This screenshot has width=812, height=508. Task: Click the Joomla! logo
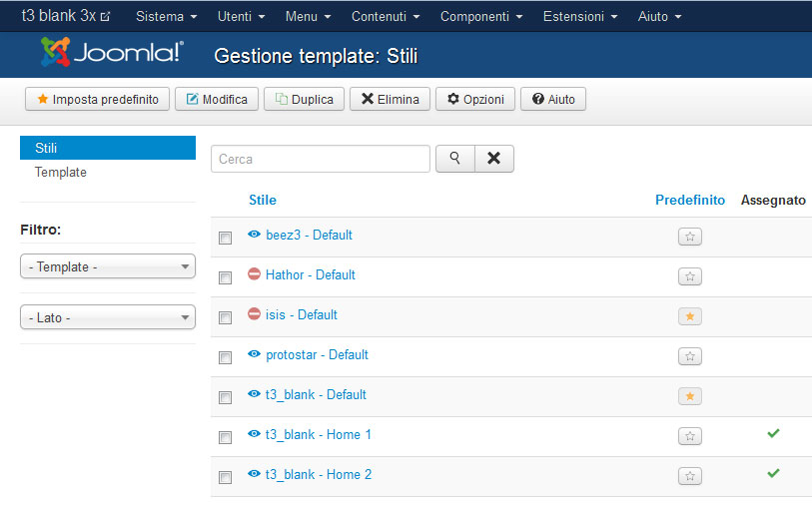(113, 52)
